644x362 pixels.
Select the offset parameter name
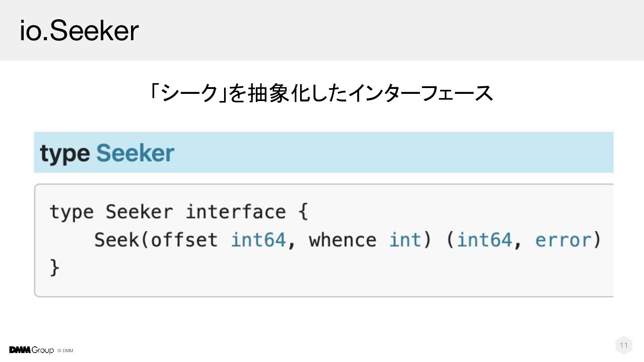(x=184, y=240)
